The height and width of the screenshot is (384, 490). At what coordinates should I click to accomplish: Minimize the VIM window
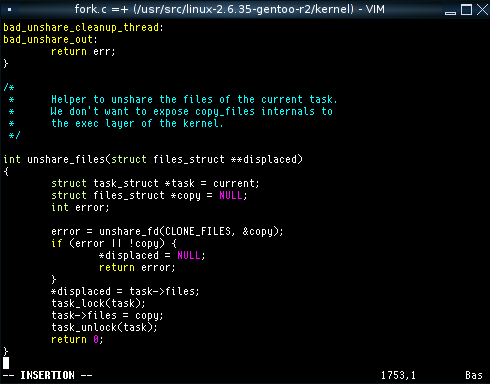point(450,10)
